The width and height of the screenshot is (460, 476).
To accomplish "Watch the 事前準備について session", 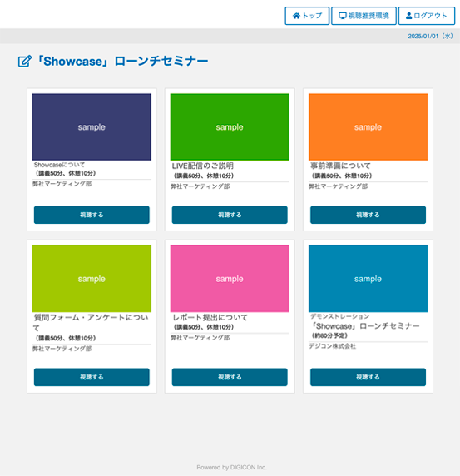I will 368,215.
